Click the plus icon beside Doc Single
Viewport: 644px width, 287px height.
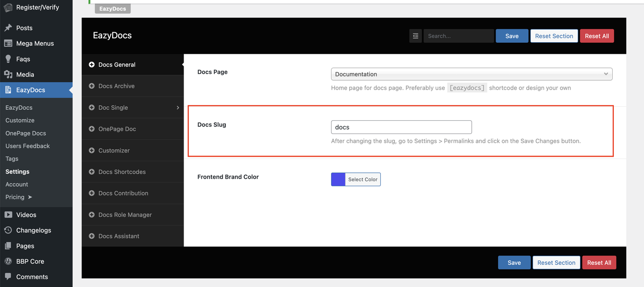[x=92, y=107]
